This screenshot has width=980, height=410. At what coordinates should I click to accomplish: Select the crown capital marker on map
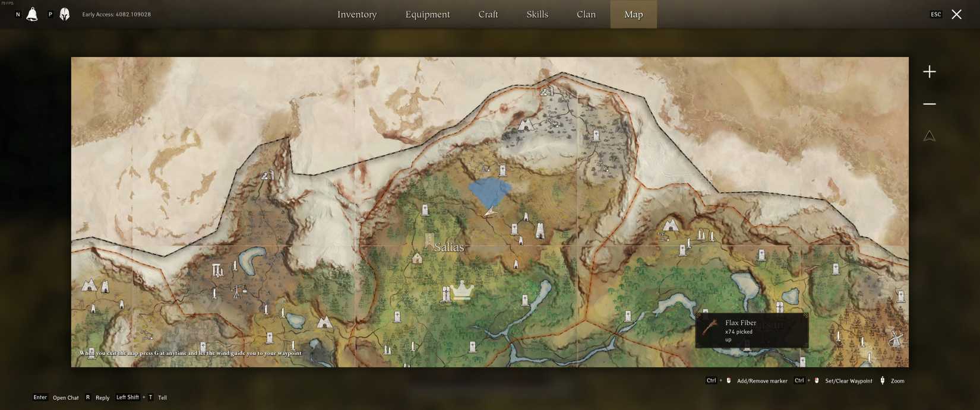click(461, 290)
